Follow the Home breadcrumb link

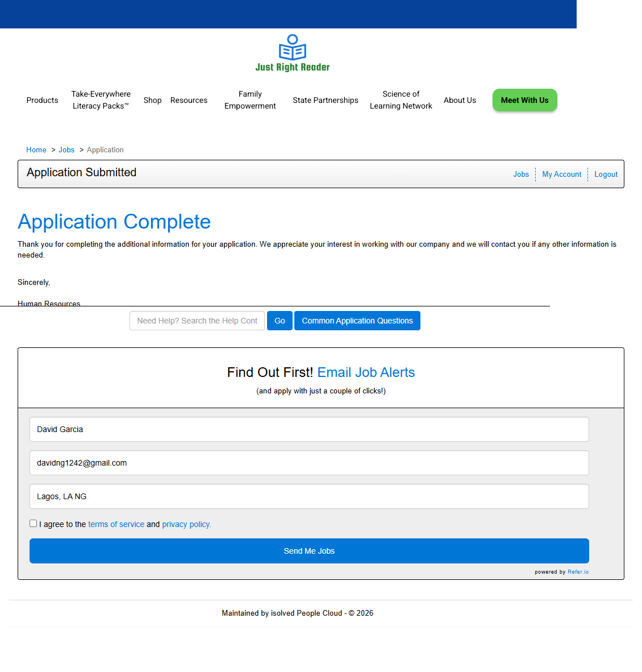[36, 150]
